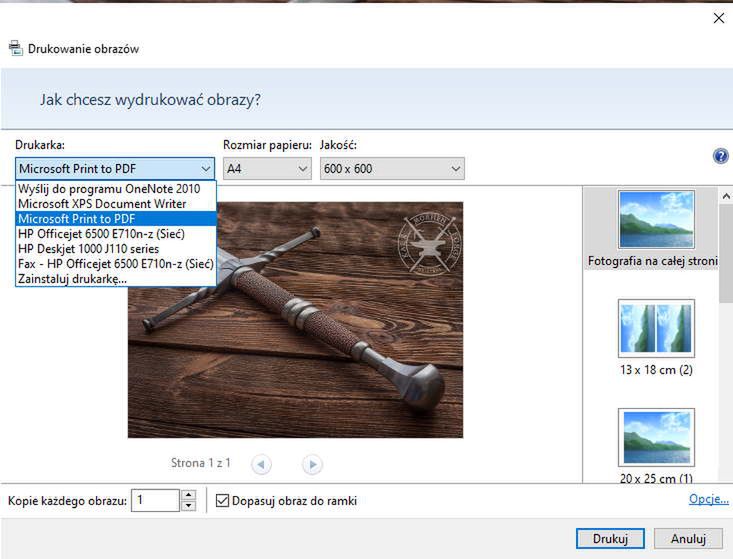Select Microsoft Print to PDF in list
The image size is (733, 559).
[116, 219]
